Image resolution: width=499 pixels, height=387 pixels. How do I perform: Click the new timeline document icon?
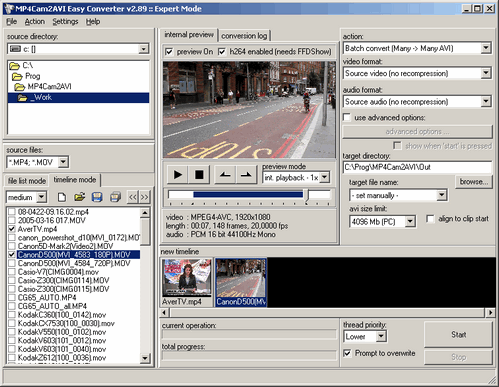62,197
